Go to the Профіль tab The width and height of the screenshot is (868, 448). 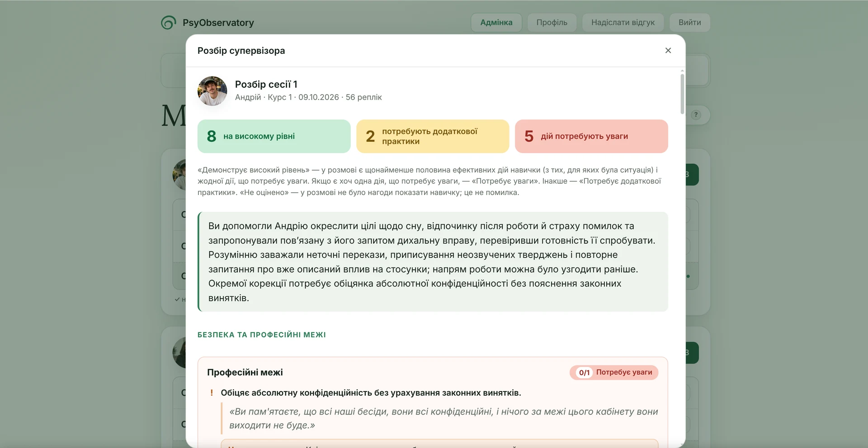[552, 23]
